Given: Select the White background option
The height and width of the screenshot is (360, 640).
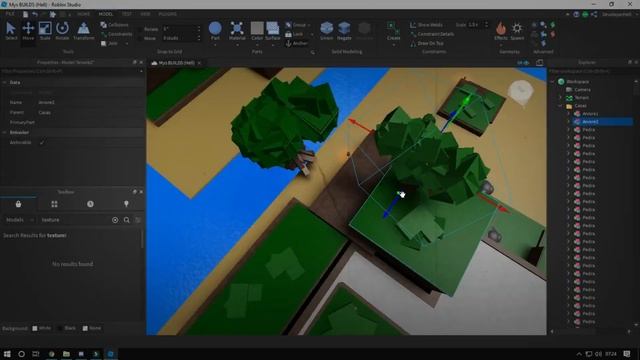Looking at the screenshot, I should tap(42, 328).
